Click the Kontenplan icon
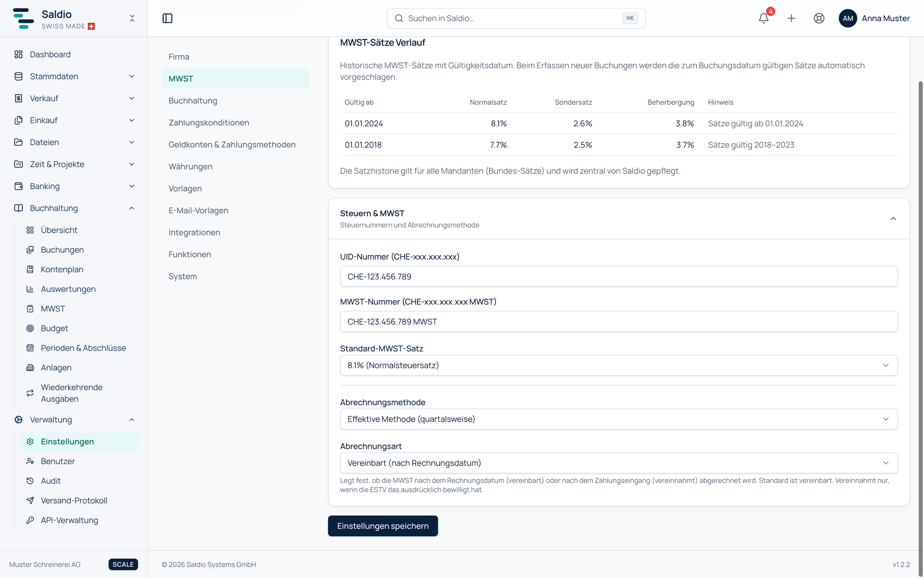 click(30, 269)
